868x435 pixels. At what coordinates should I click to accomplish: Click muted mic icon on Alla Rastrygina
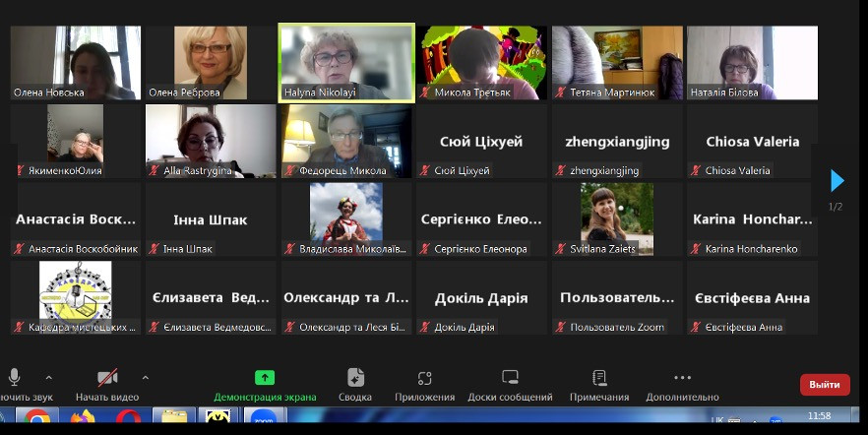[x=155, y=170]
